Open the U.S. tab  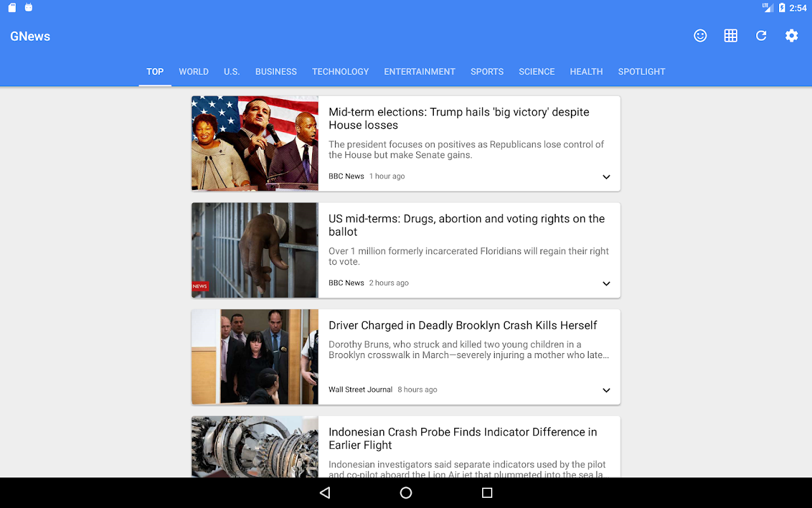232,72
